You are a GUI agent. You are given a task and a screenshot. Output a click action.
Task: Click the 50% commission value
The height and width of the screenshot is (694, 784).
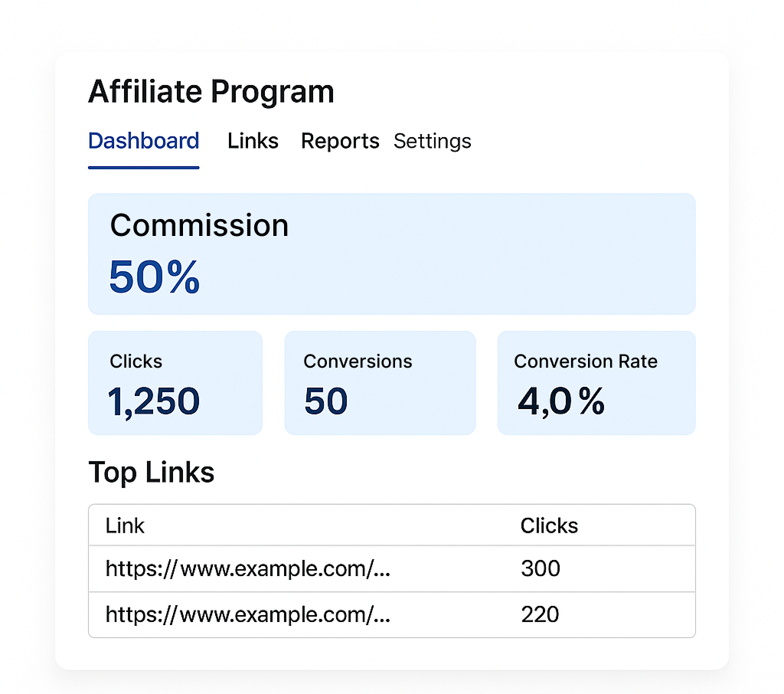[x=154, y=277]
